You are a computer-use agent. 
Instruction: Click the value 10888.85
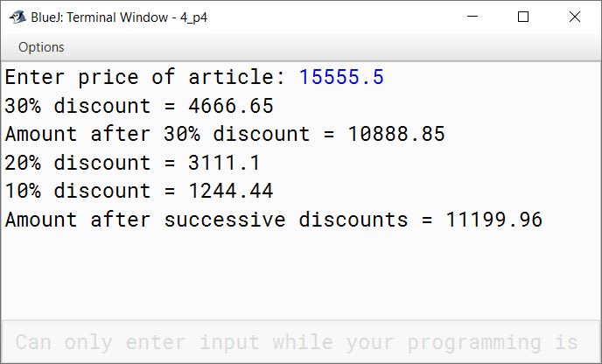coord(396,134)
